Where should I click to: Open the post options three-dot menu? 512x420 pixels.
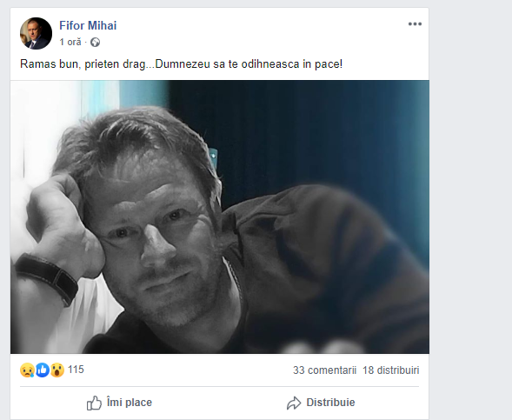415,23
